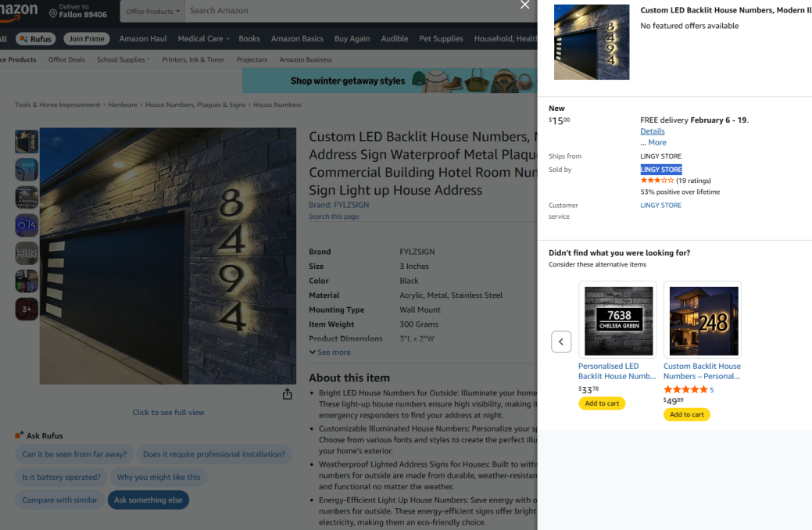Open the Office Products search category dropdown

[152, 11]
